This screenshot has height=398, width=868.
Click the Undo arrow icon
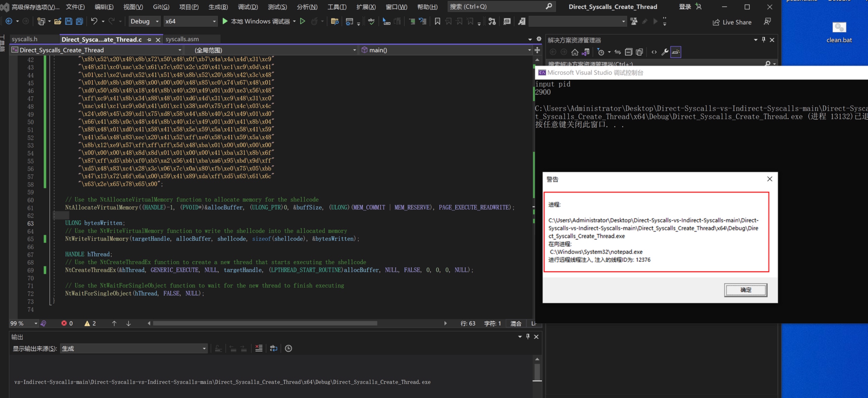click(x=94, y=21)
